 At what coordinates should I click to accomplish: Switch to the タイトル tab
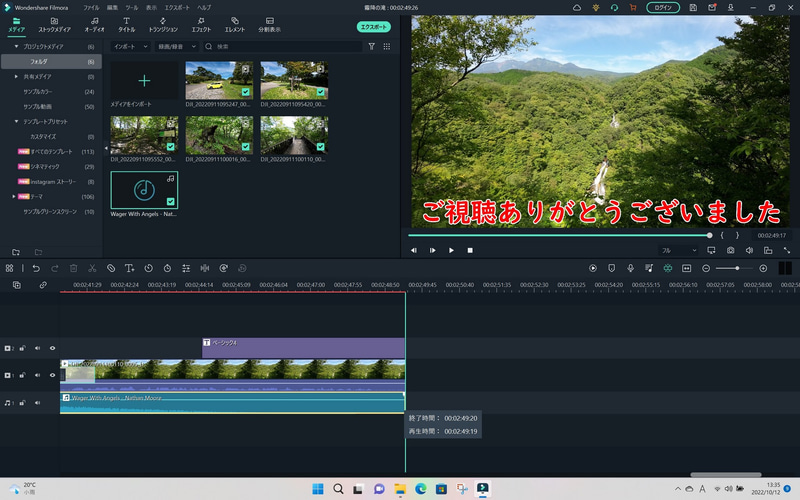pos(127,24)
